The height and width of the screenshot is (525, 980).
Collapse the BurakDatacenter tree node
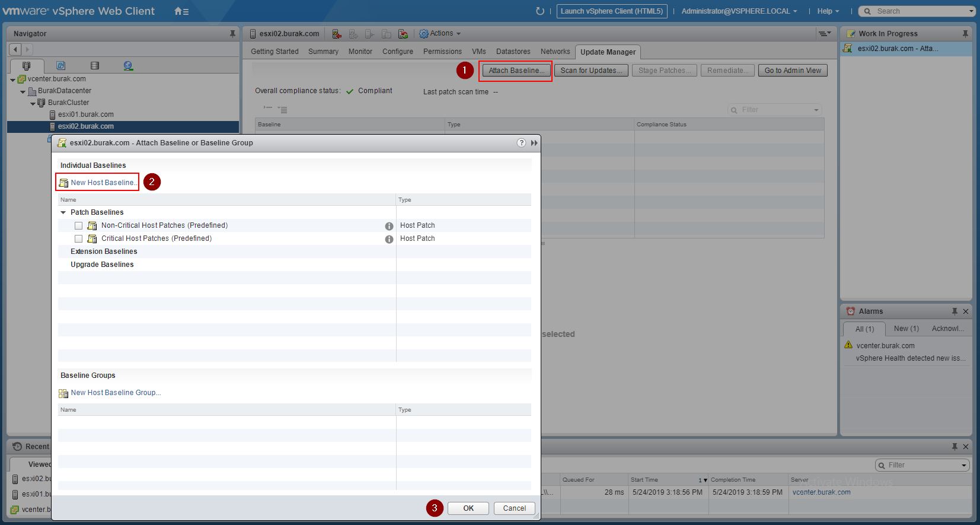tap(23, 91)
